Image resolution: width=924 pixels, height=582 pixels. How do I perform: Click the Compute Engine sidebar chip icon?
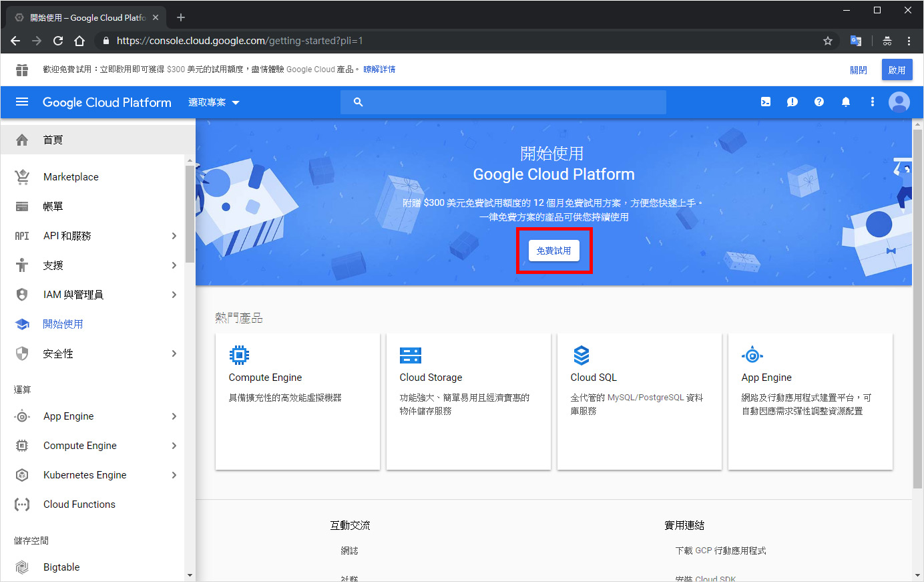coord(22,446)
